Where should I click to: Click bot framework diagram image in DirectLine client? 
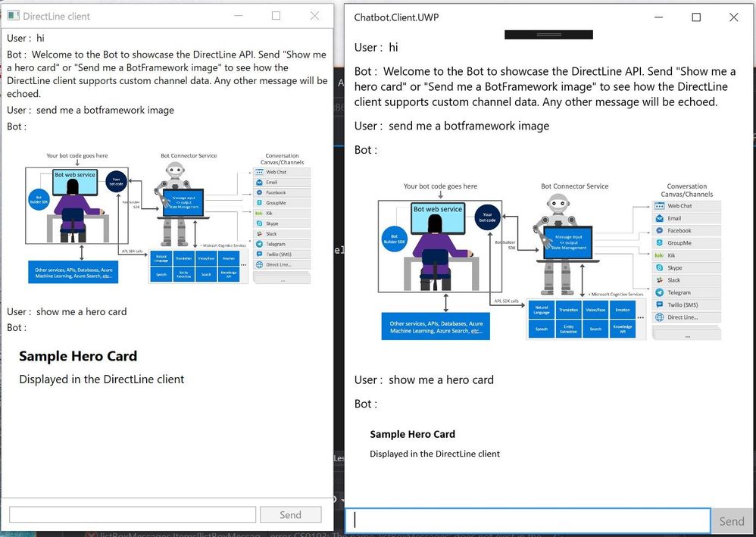[x=167, y=218]
